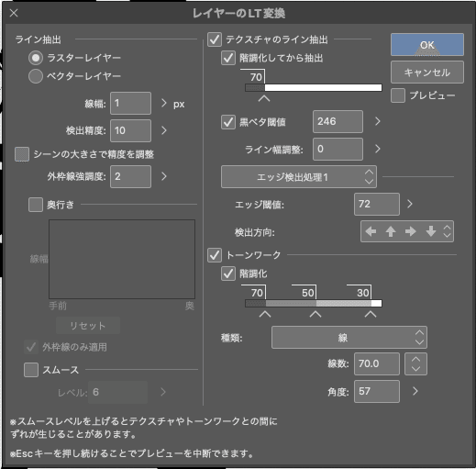Close the レイヤーのLT変換 dialog
The height and width of the screenshot is (469, 476).
point(14,13)
